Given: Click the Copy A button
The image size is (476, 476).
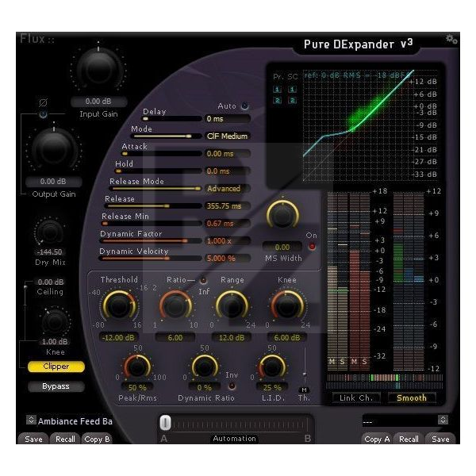Looking at the screenshot, I should point(377,439).
